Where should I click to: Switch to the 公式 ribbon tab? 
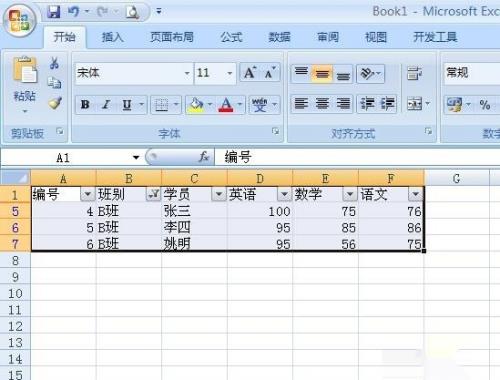point(231,37)
